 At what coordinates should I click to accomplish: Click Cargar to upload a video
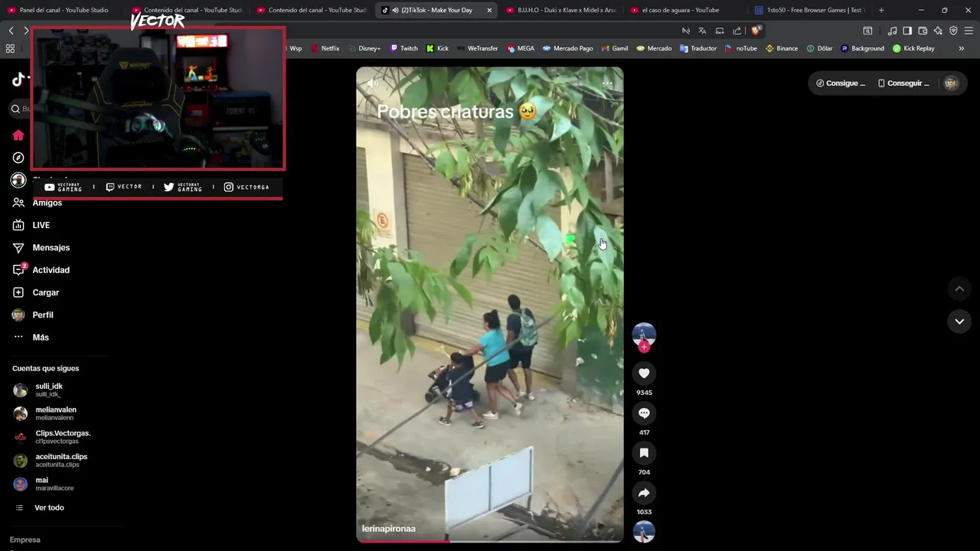35,292
